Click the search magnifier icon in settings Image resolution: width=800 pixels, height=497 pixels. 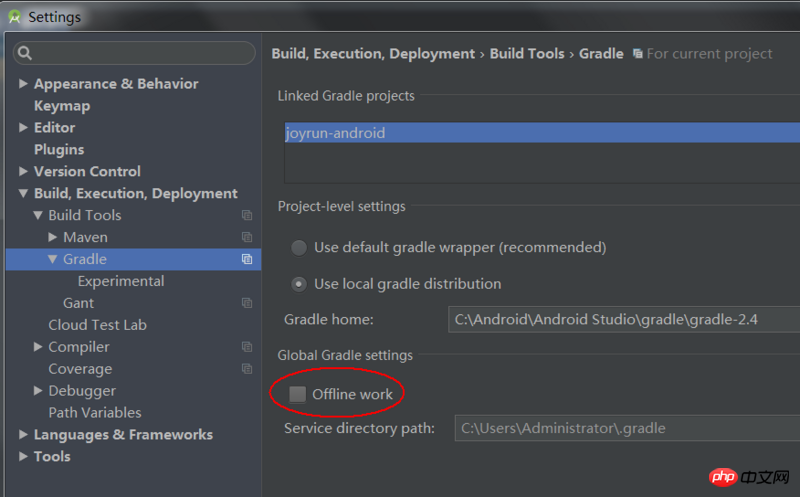point(25,53)
